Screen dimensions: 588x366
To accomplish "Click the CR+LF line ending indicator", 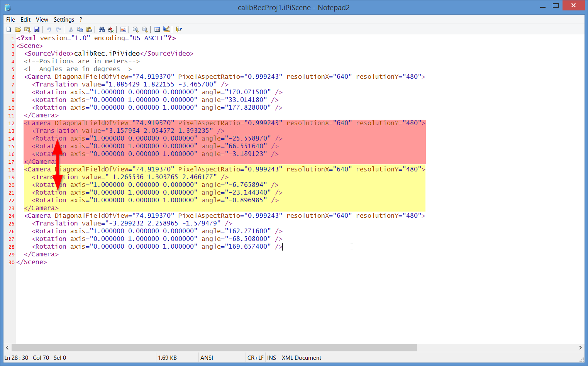I will pos(256,358).
